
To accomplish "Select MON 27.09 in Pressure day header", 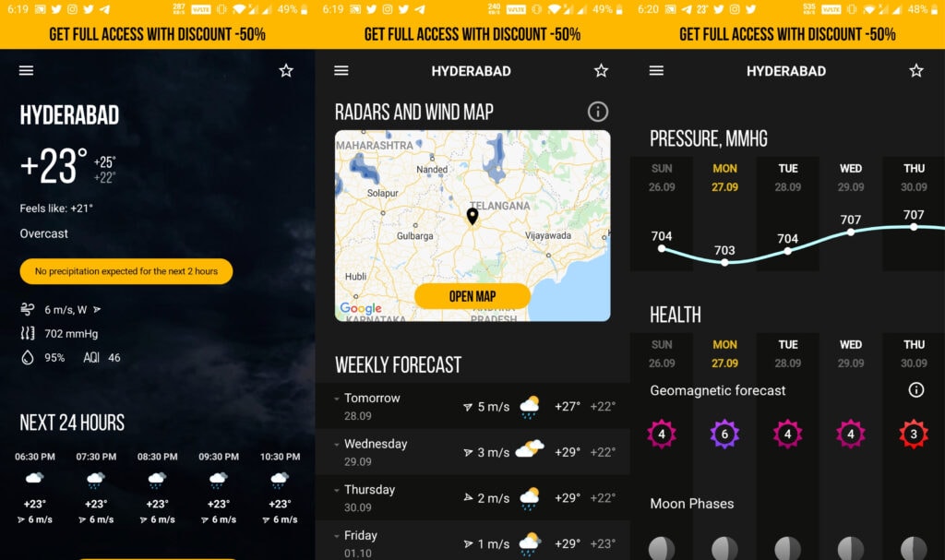I will tap(724, 178).
